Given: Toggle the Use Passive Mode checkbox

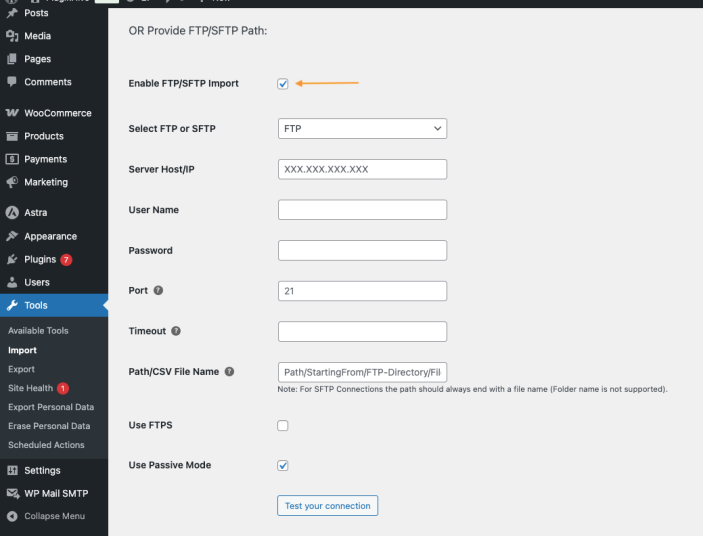Looking at the screenshot, I should tap(283, 465).
